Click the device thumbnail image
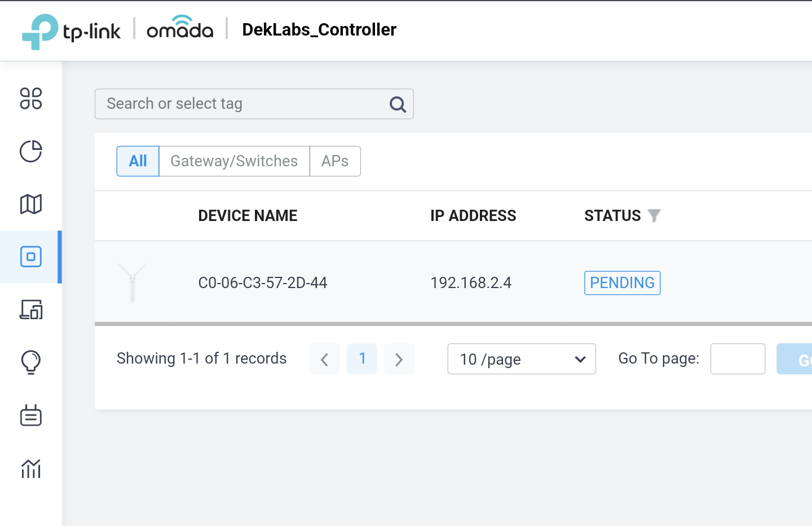This screenshot has width=812, height=526. click(x=133, y=282)
